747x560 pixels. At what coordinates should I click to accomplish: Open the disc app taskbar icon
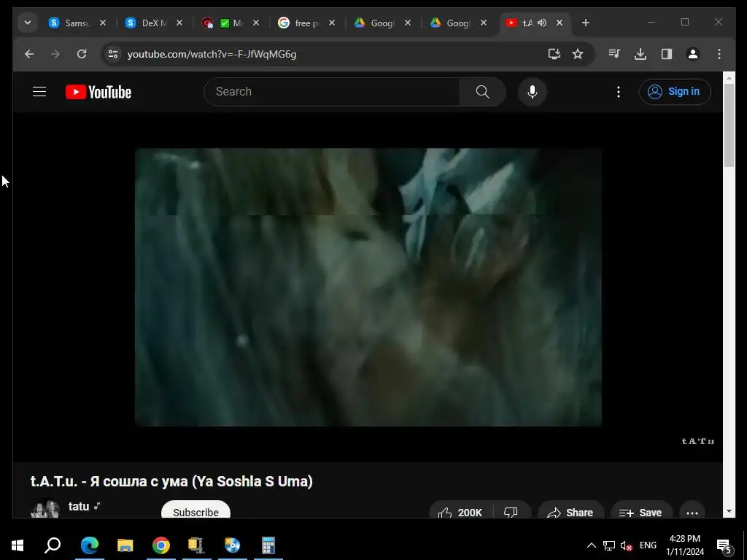tap(233, 545)
